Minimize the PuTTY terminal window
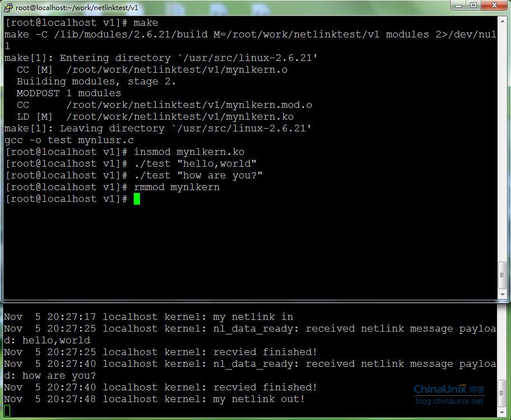Viewport: 511px width, 420px height. (458, 6)
